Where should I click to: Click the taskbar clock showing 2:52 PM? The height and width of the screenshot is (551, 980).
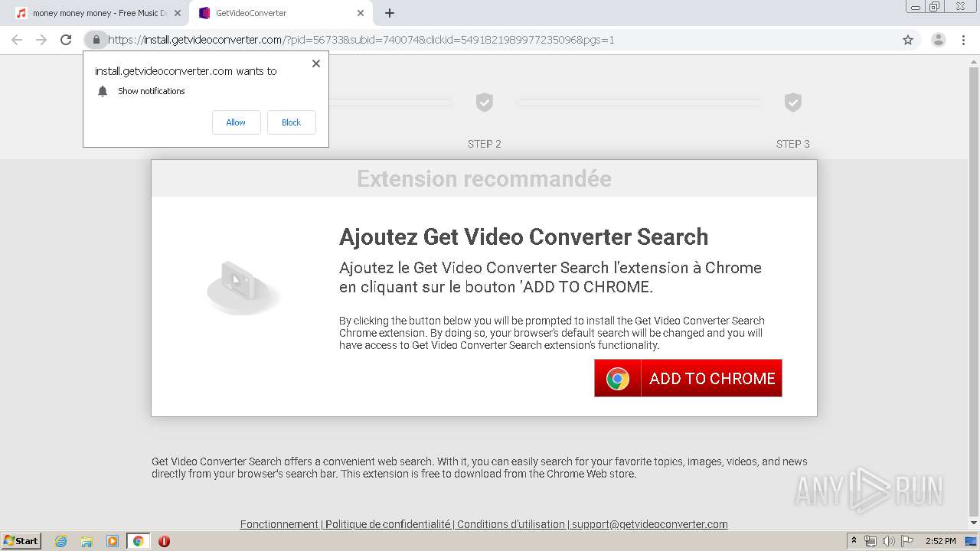[x=940, y=541]
